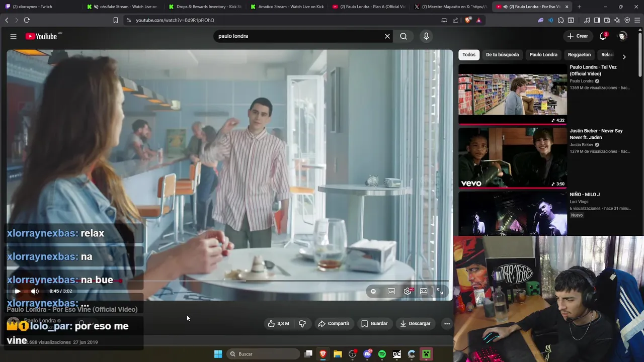Open Brave Rewards triangle icon
The image size is (644, 362).
(478, 20)
